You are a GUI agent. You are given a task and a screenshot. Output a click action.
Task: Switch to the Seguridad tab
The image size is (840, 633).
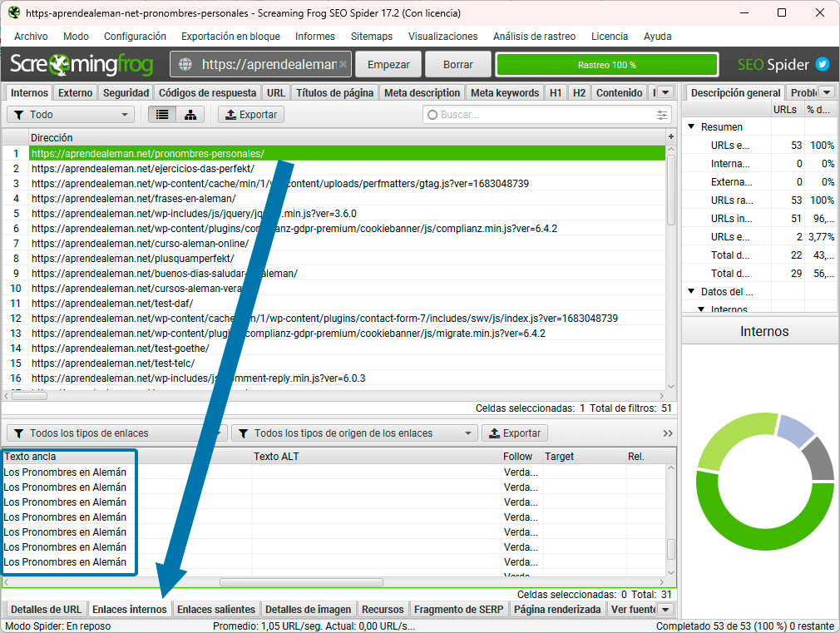126,92
